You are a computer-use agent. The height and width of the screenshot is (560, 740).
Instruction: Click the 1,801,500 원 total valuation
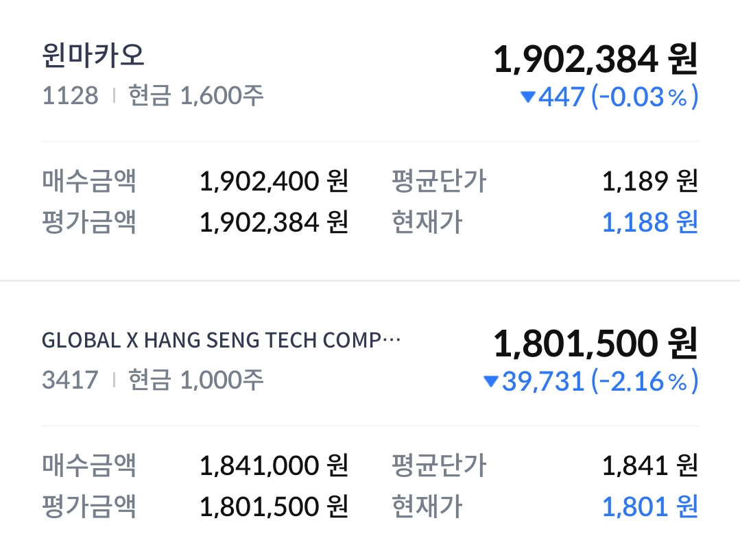coord(595,343)
